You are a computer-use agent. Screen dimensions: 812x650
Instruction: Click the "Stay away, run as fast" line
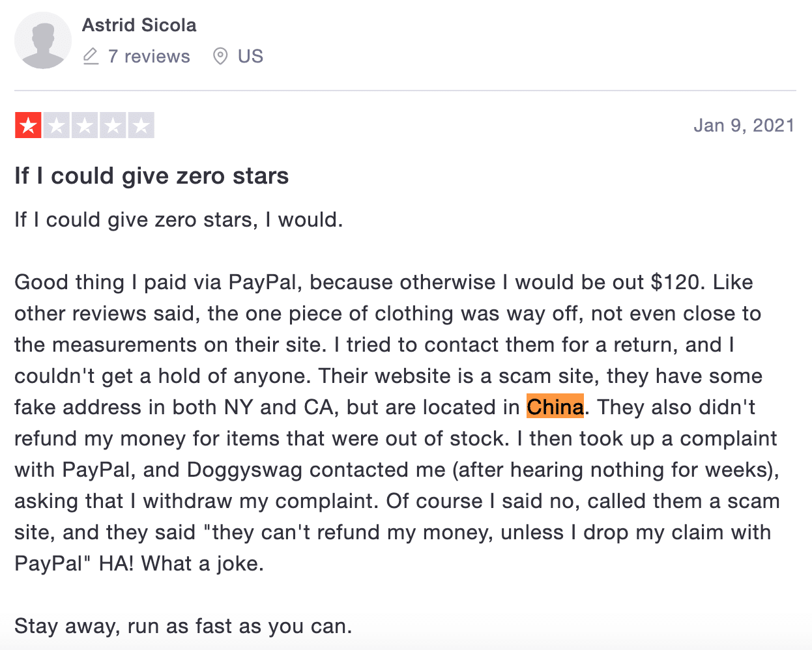point(183,626)
